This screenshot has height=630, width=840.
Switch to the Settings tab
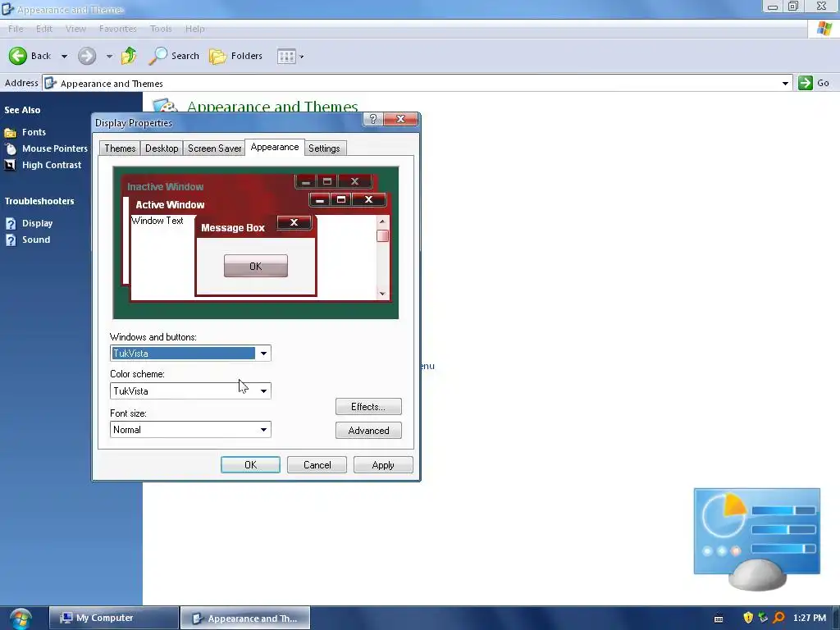click(324, 148)
